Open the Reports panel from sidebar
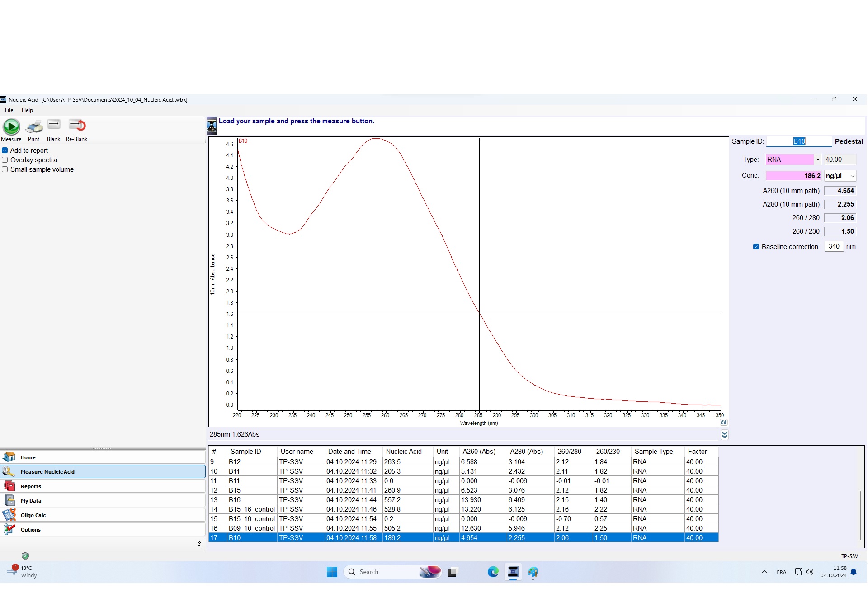Screen dimensions: 868x593 (31, 486)
